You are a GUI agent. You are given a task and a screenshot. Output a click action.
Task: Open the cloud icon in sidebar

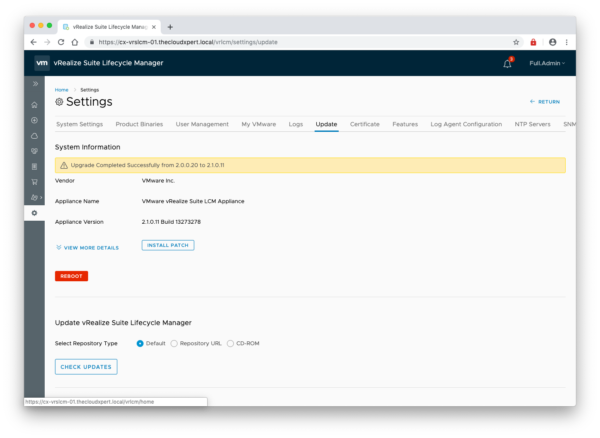click(x=35, y=135)
